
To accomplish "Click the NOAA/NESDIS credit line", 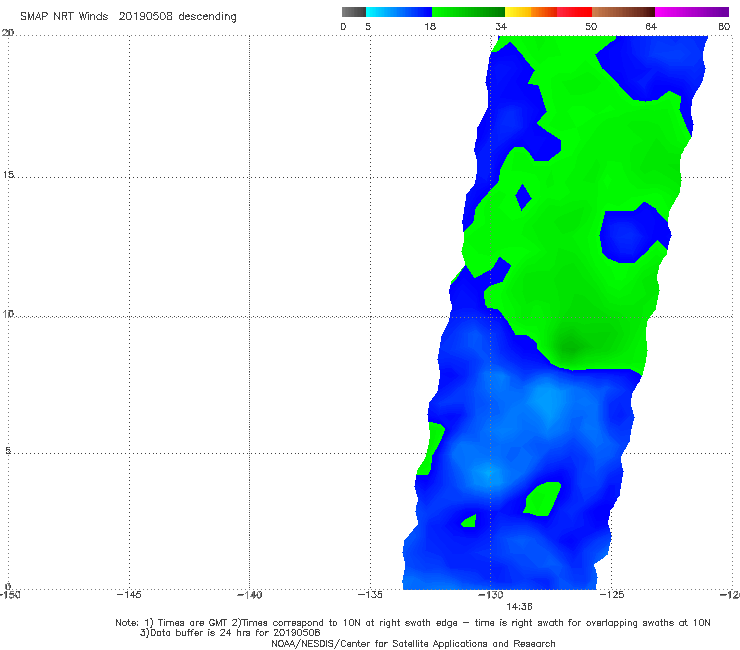I will (413, 643).
